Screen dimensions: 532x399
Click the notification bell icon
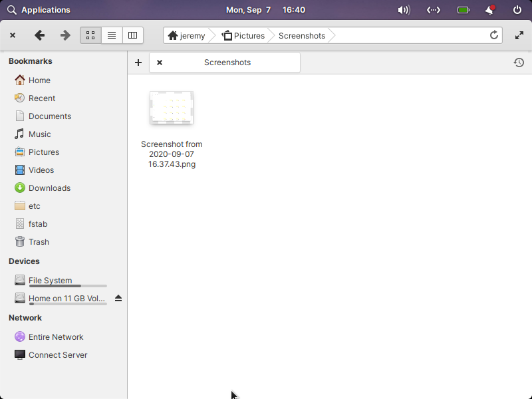(491, 9)
